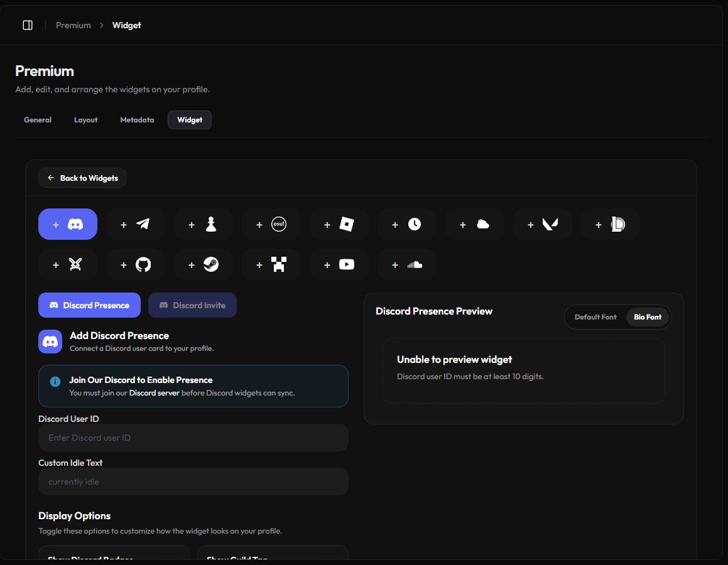The width and height of the screenshot is (728, 565).
Task: Open the Metadata tab
Action: tap(137, 120)
